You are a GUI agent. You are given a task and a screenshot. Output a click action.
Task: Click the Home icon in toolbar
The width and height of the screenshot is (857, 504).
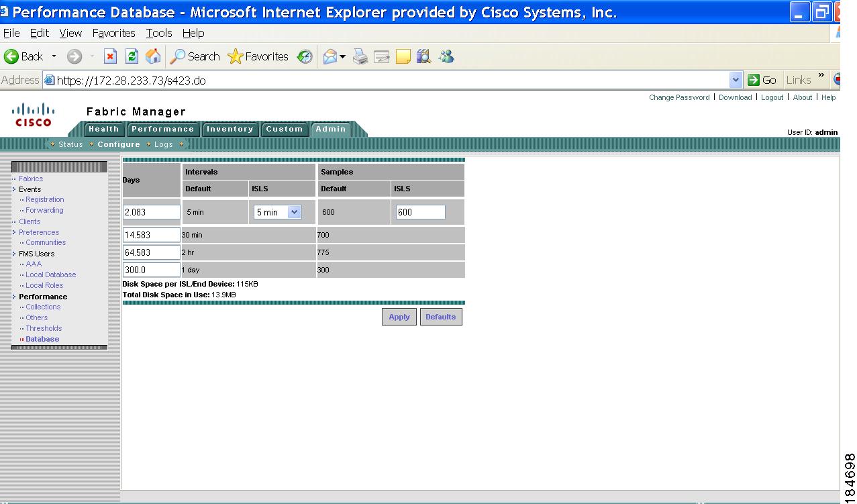pyautogui.click(x=153, y=57)
